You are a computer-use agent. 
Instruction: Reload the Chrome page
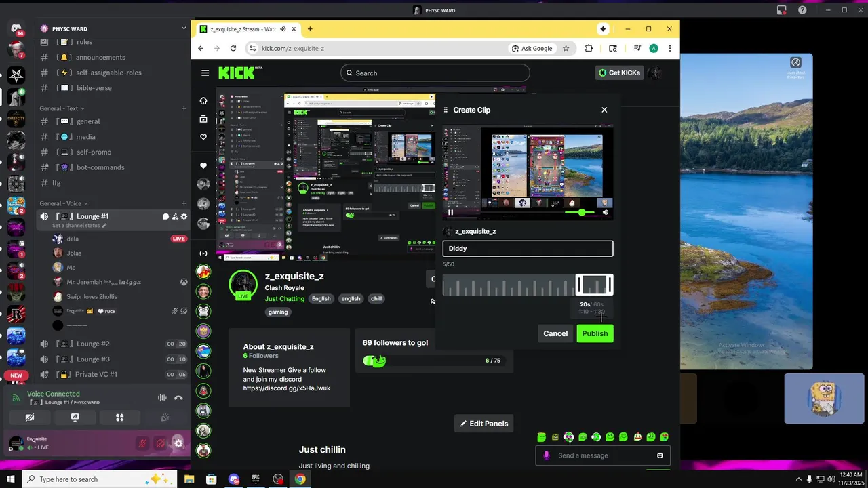(233, 48)
